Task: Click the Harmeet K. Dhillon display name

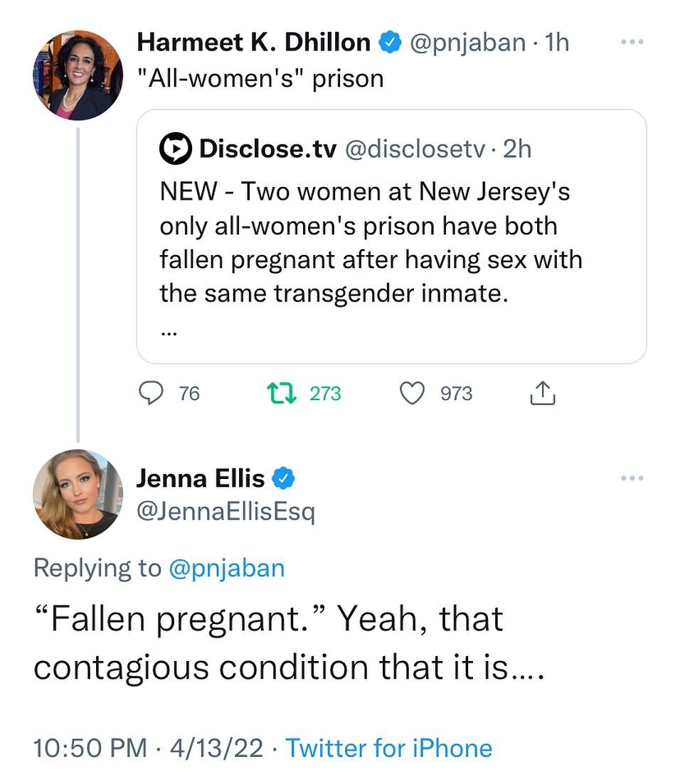Action: [x=254, y=42]
